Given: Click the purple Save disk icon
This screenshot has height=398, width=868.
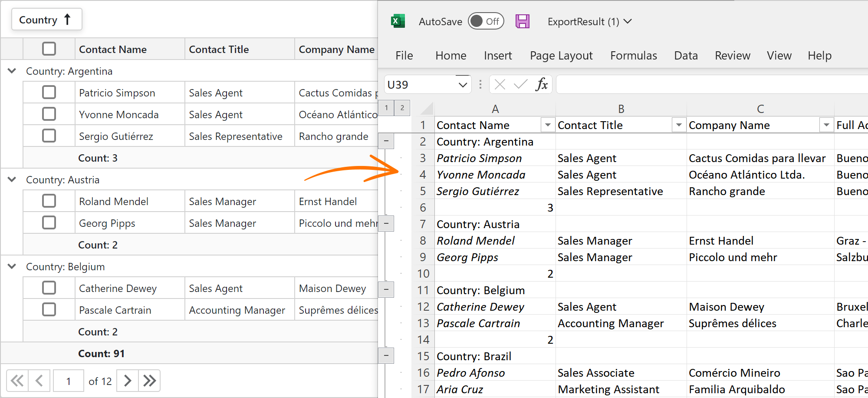Looking at the screenshot, I should point(522,21).
